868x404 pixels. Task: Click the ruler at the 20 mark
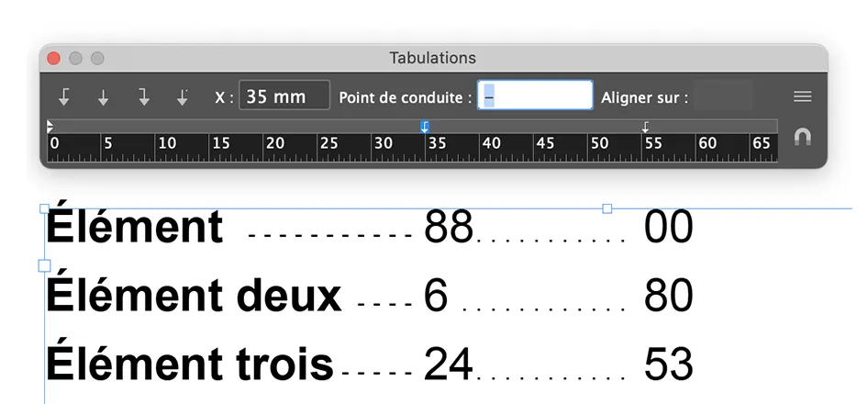[x=273, y=144]
